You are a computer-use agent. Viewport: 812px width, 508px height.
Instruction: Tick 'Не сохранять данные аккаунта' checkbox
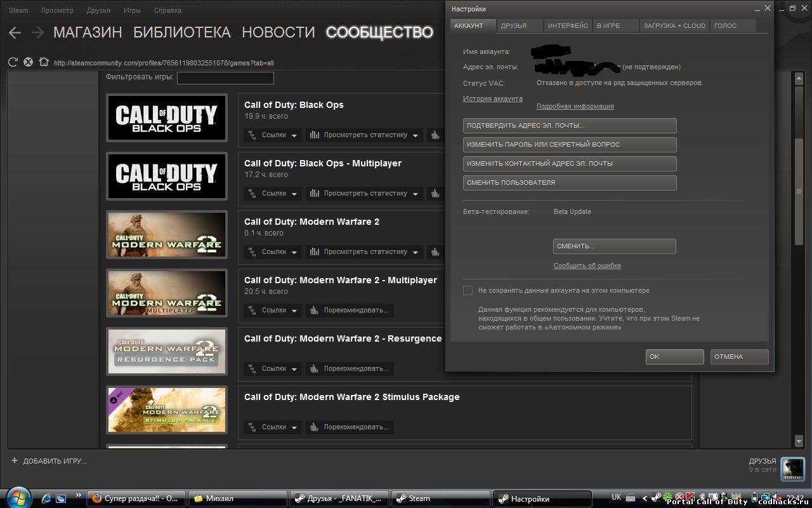coord(468,290)
